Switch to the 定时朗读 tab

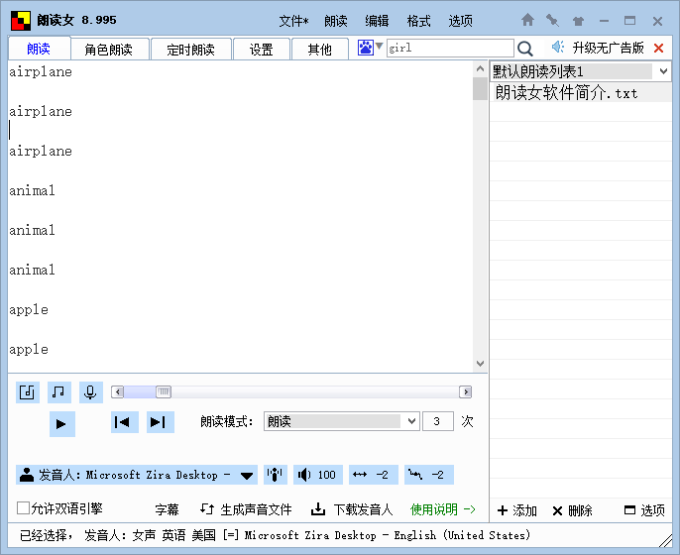(191, 49)
